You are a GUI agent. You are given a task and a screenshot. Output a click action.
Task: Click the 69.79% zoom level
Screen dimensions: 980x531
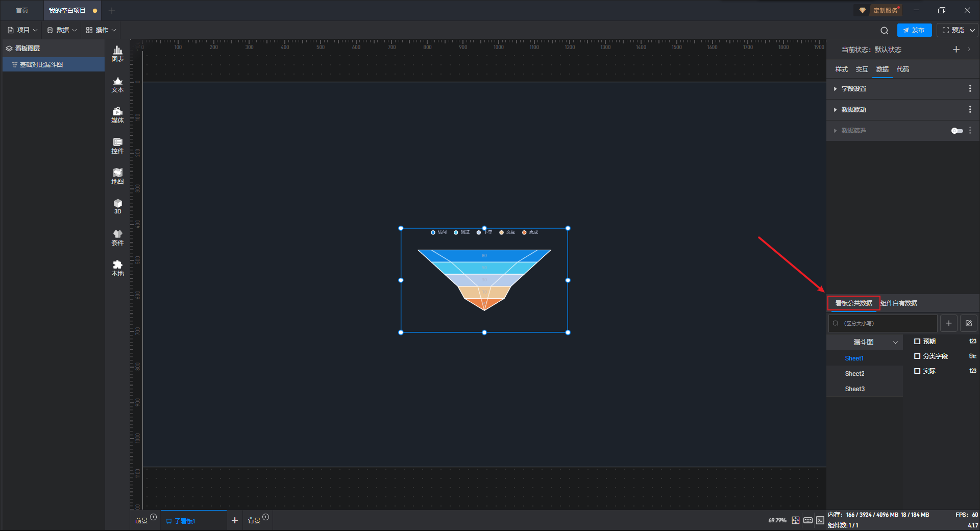[777, 520]
